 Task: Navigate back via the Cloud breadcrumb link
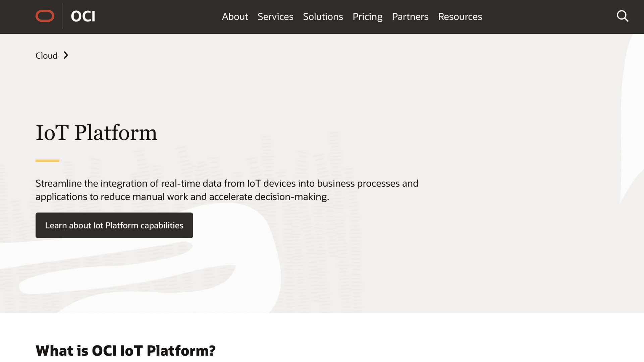(46, 55)
